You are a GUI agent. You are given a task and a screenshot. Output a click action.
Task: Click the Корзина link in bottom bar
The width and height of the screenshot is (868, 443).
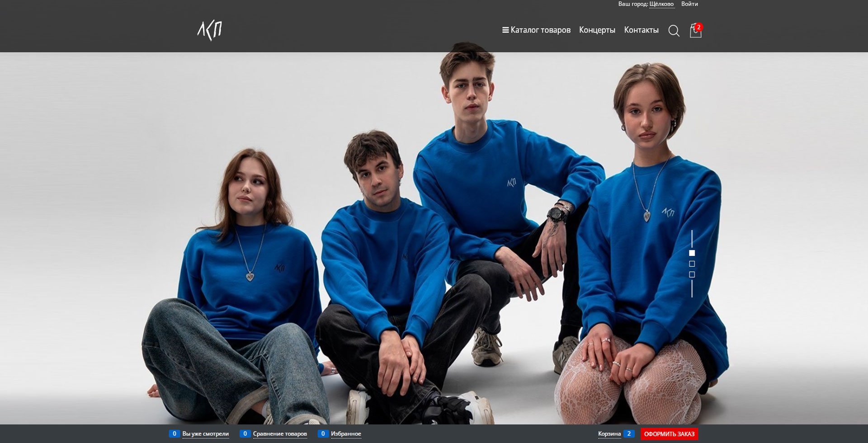609,434
